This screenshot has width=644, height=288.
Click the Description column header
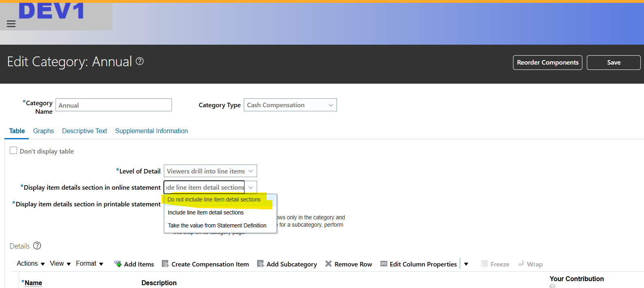tap(159, 283)
